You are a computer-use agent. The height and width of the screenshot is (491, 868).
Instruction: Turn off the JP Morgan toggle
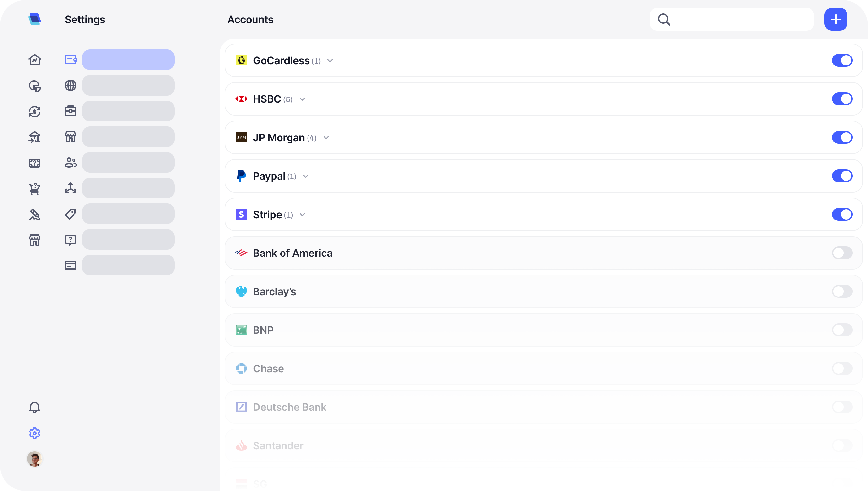click(842, 137)
